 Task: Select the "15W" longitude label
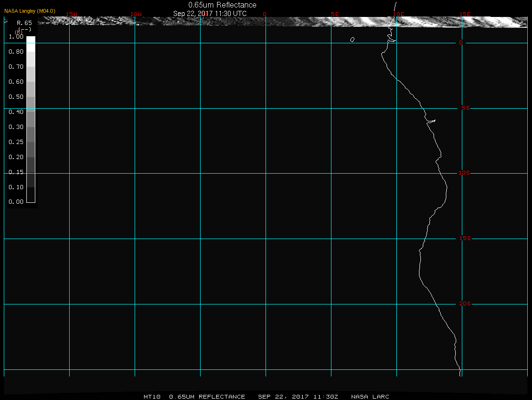[72, 14]
